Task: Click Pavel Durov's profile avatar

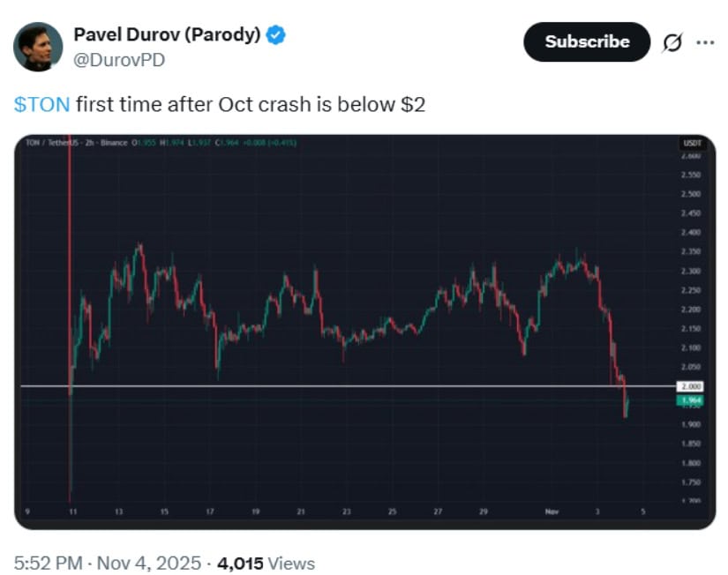Action: 38,47
